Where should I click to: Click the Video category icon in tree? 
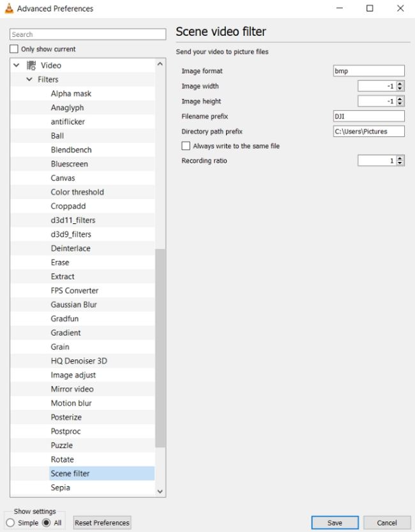click(x=31, y=65)
